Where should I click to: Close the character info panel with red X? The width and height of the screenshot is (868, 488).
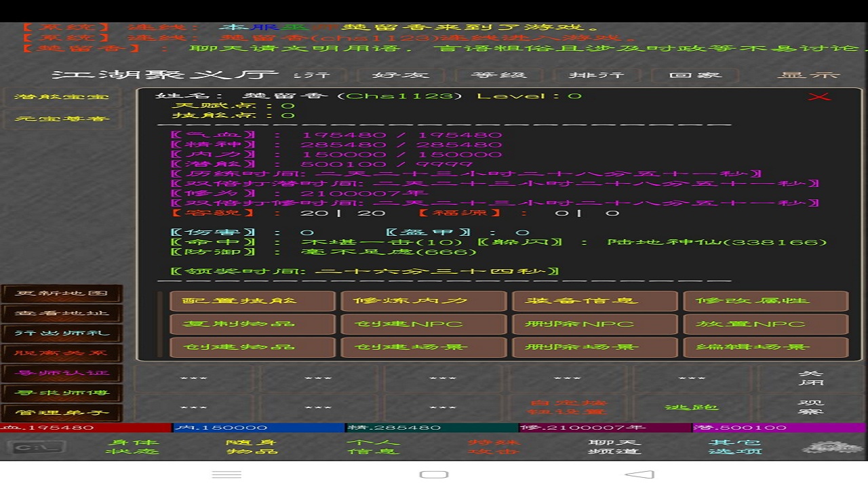(x=819, y=97)
